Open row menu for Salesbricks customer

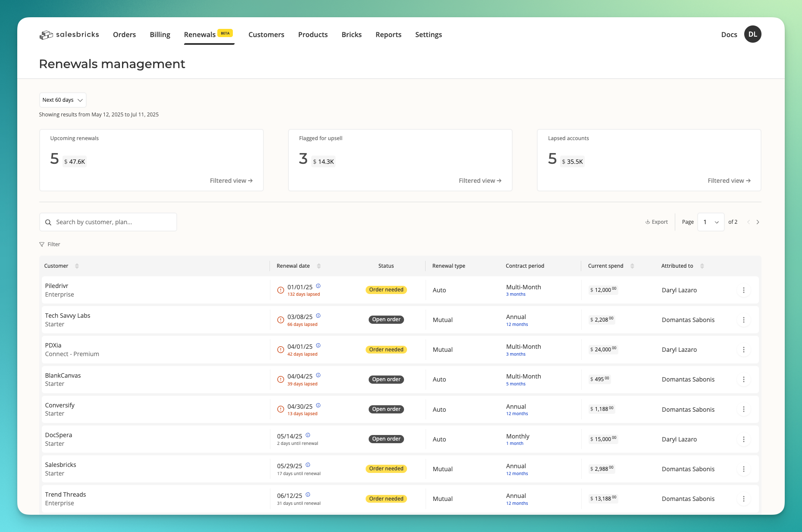pyautogui.click(x=743, y=469)
